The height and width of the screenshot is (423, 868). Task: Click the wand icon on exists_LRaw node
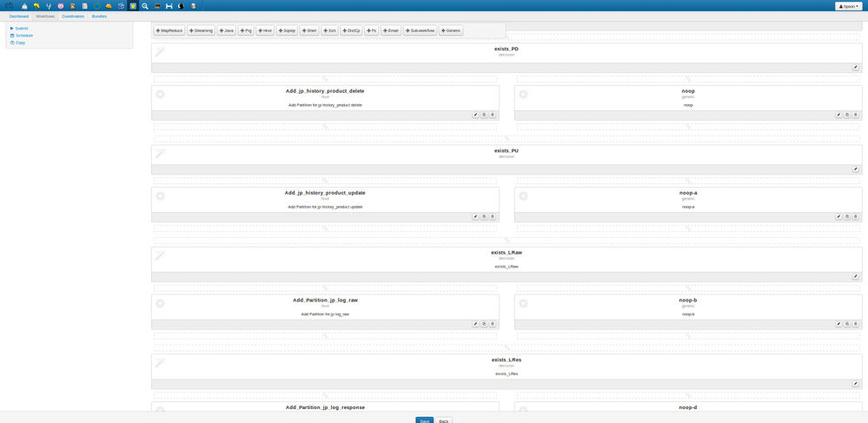pos(160,255)
